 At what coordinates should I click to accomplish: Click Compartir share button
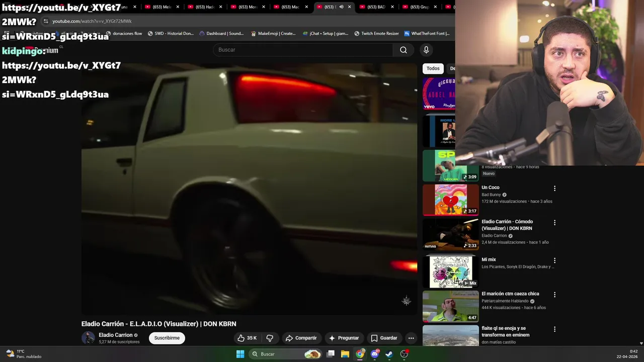(x=301, y=338)
